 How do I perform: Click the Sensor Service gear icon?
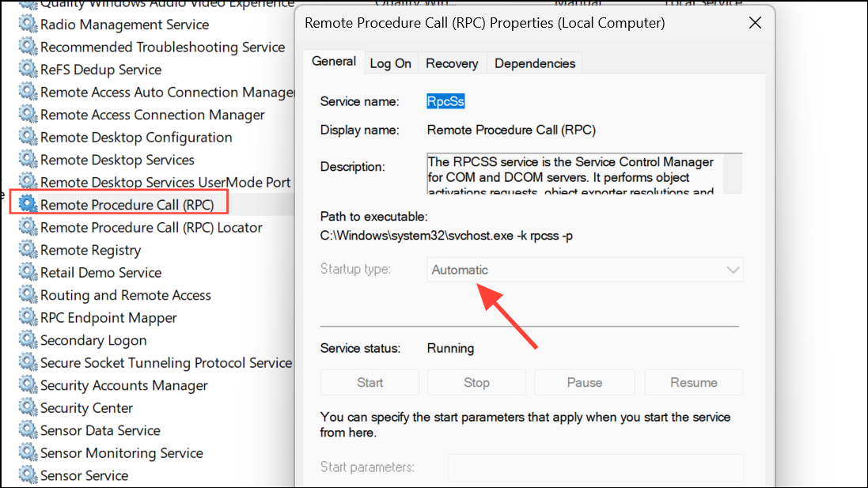point(27,475)
